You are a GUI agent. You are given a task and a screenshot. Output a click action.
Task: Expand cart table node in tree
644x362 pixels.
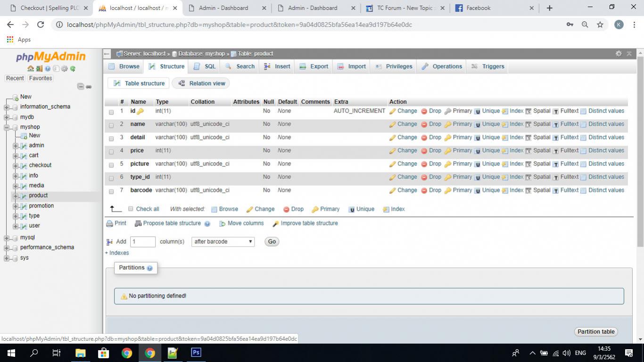coord(16,156)
